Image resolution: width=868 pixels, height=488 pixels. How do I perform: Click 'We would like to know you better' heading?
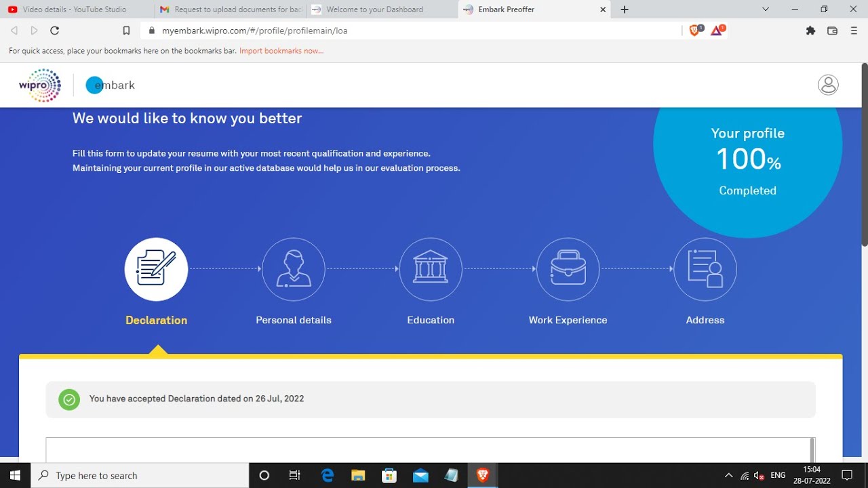point(187,118)
